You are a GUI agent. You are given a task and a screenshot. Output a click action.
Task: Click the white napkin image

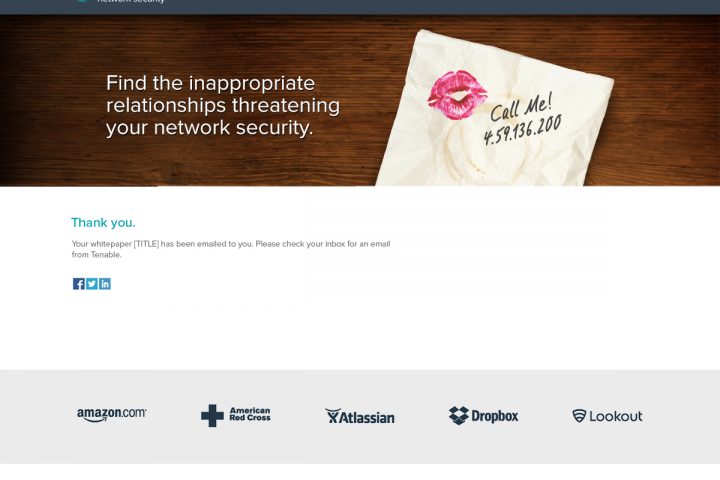click(x=495, y=110)
